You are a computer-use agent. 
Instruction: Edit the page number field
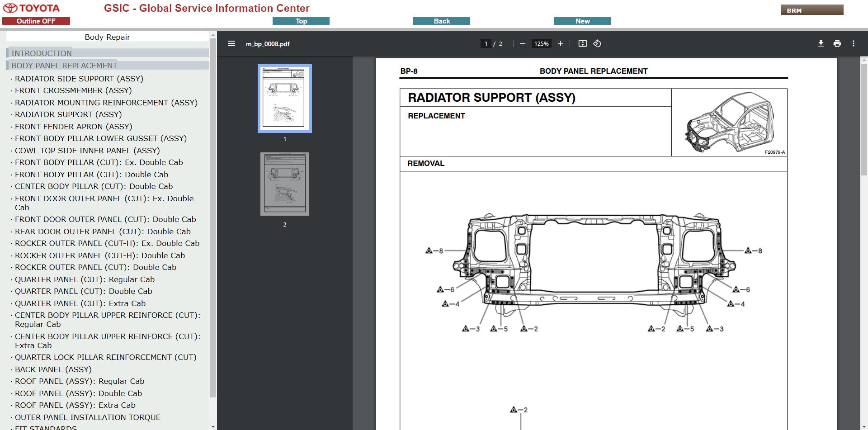click(486, 44)
